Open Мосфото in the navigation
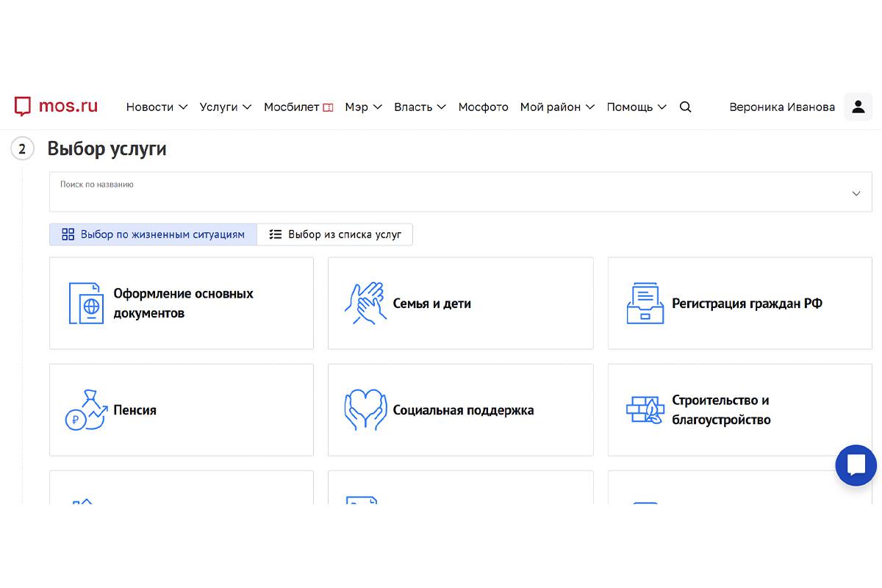882x588 pixels. pos(483,107)
